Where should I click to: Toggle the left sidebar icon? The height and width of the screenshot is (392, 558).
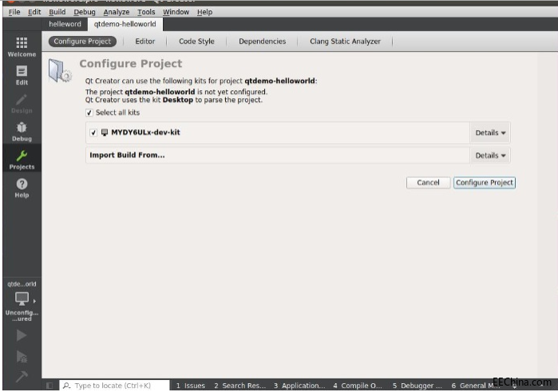coord(49,386)
